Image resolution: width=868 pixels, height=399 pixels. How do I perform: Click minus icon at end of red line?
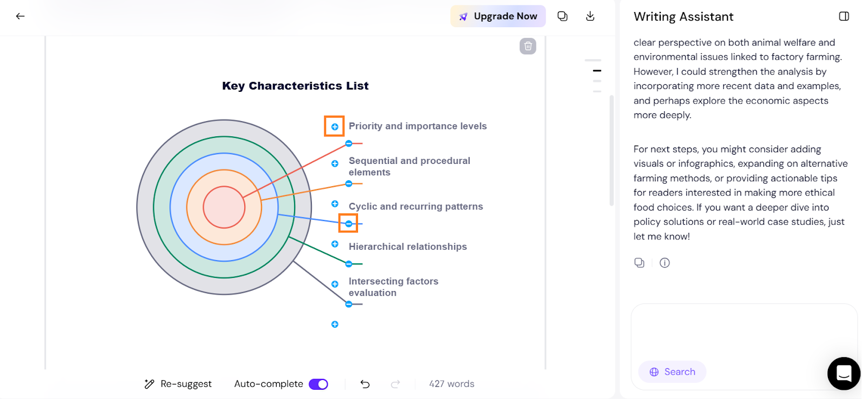pyautogui.click(x=349, y=143)
